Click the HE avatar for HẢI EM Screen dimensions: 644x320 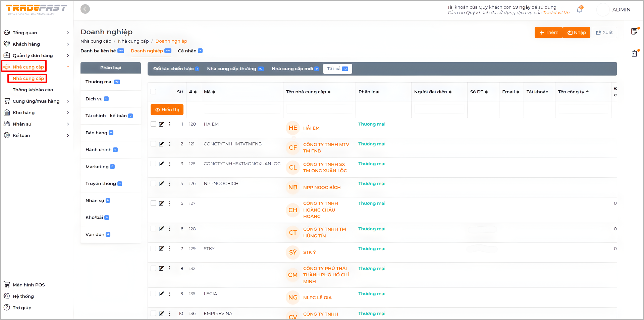293,128
